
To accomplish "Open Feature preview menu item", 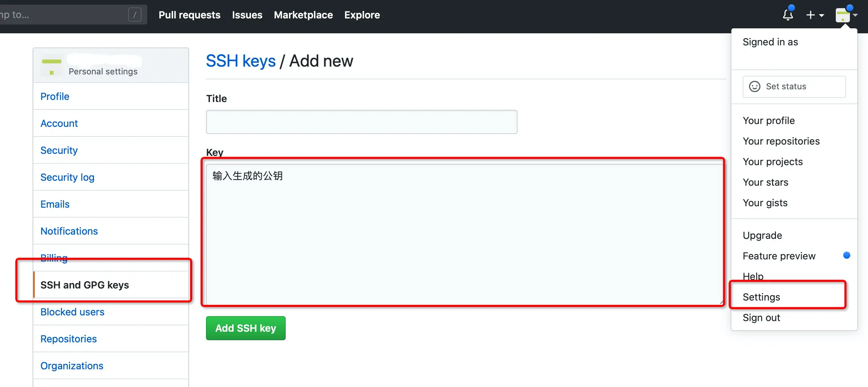I will pyautogui.click(x=779, y=256).
